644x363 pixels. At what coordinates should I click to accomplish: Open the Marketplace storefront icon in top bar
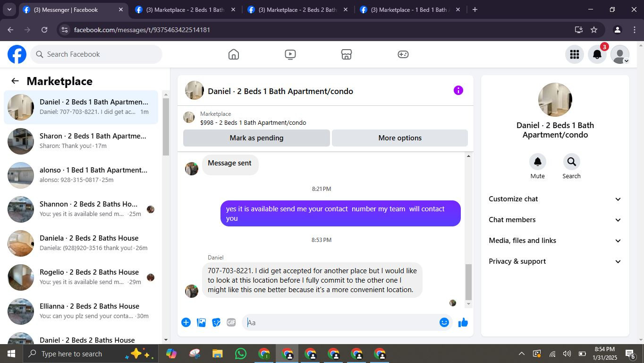347,54
